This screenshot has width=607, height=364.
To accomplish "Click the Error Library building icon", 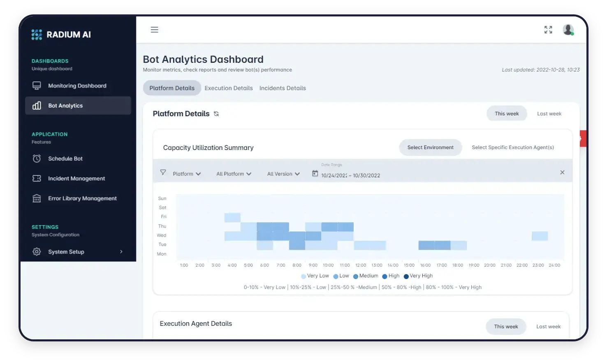I will click(x=37, y=198).
